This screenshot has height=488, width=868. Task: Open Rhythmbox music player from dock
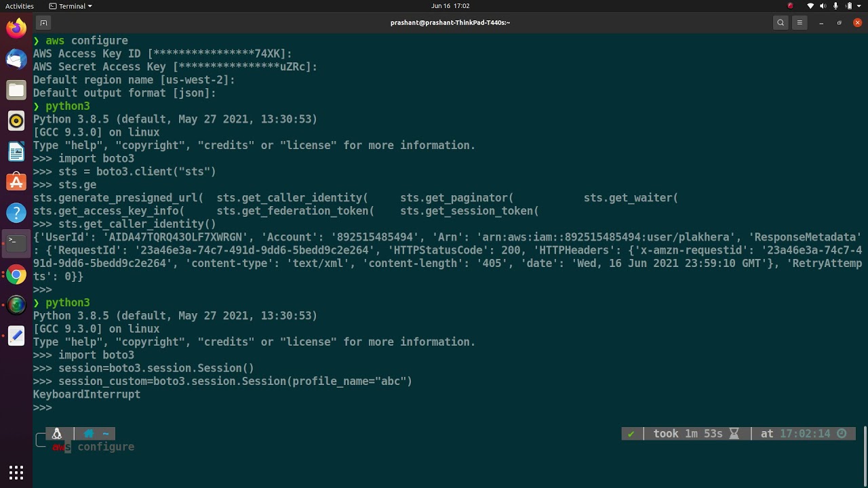(16, 121)
